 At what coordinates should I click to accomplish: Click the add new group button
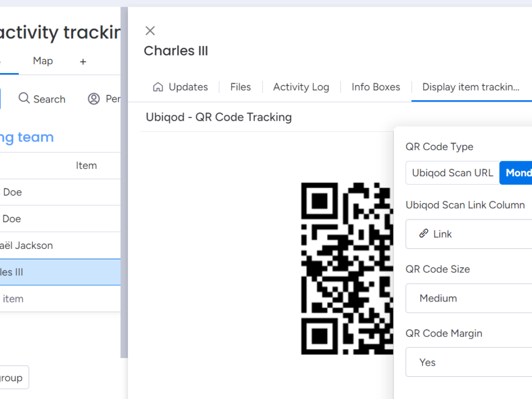[14, 377]
